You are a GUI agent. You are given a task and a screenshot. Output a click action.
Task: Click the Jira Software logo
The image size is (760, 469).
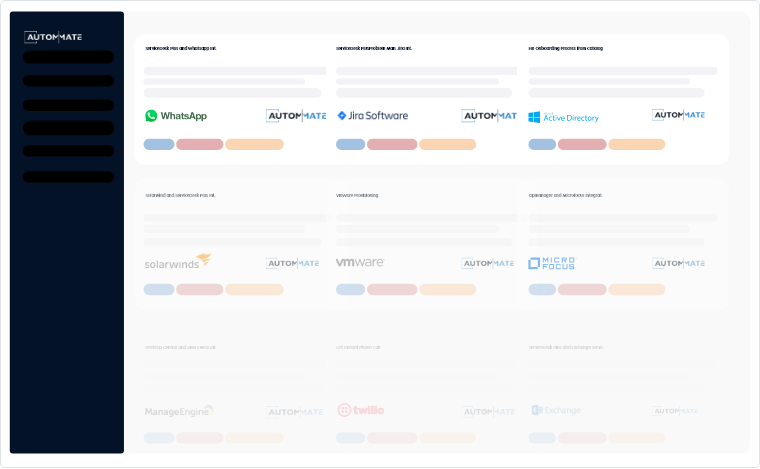coord(372,116)
